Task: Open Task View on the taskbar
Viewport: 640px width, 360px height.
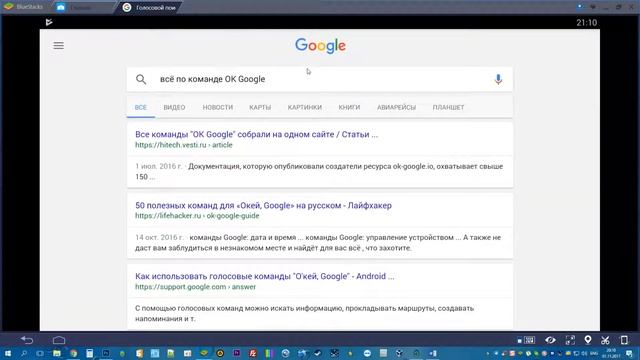Action: 40,353
